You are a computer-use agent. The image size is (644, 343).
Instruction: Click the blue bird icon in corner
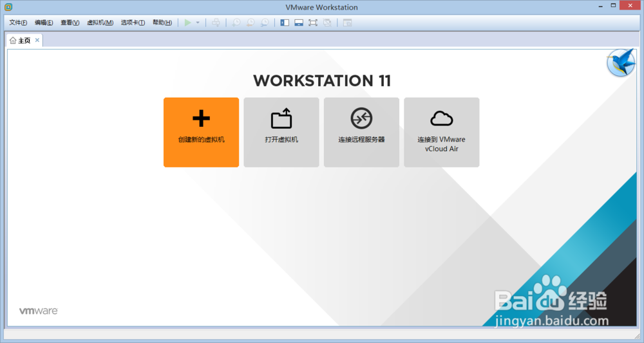(x=621, y=63)
